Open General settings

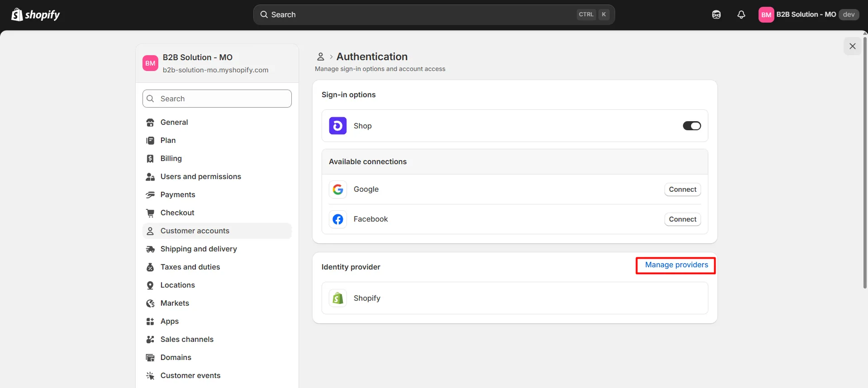pos(217,122)
